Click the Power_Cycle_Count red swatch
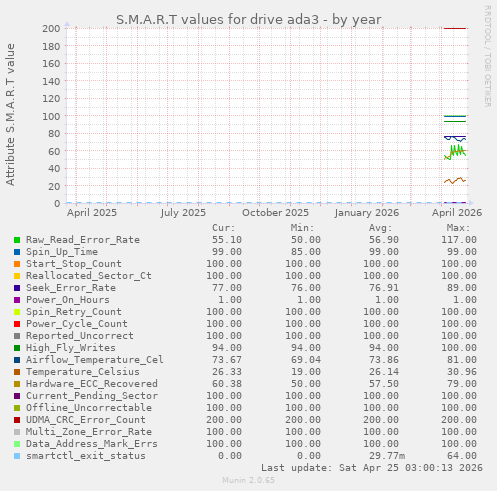This screenshot has width=497, height=491. pos(17,324)
